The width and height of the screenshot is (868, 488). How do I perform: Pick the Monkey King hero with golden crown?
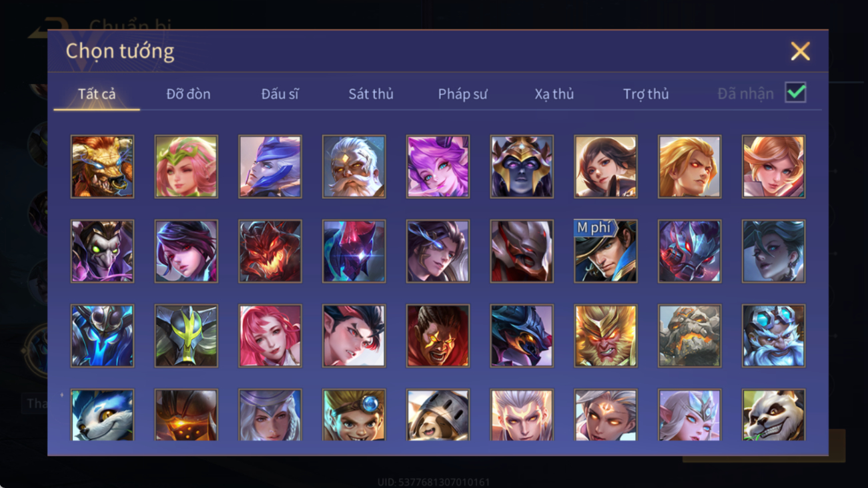tap(605, 336)
